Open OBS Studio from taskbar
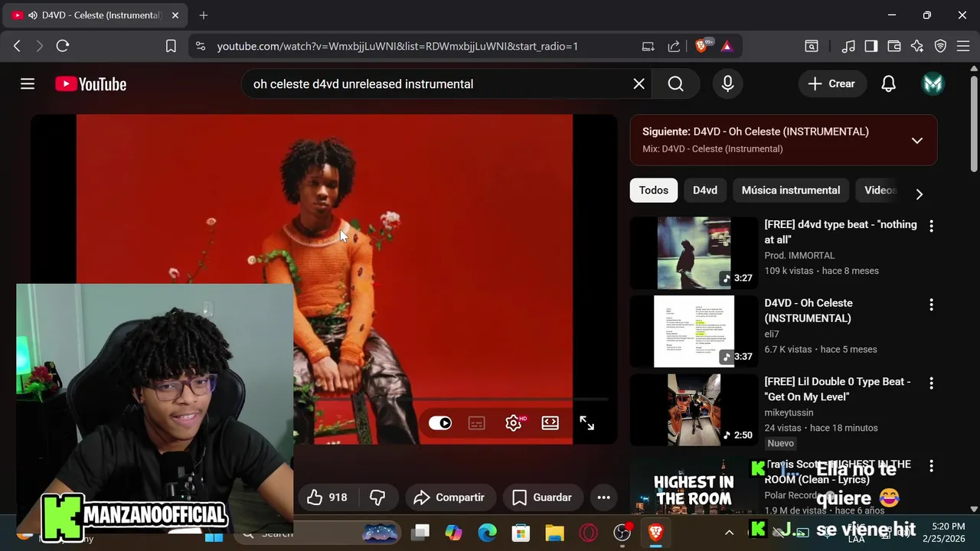 pos(622,533)
